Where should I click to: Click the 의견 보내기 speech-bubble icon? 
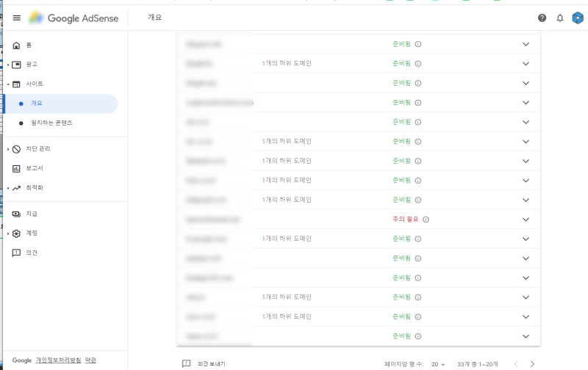[187, 364]
